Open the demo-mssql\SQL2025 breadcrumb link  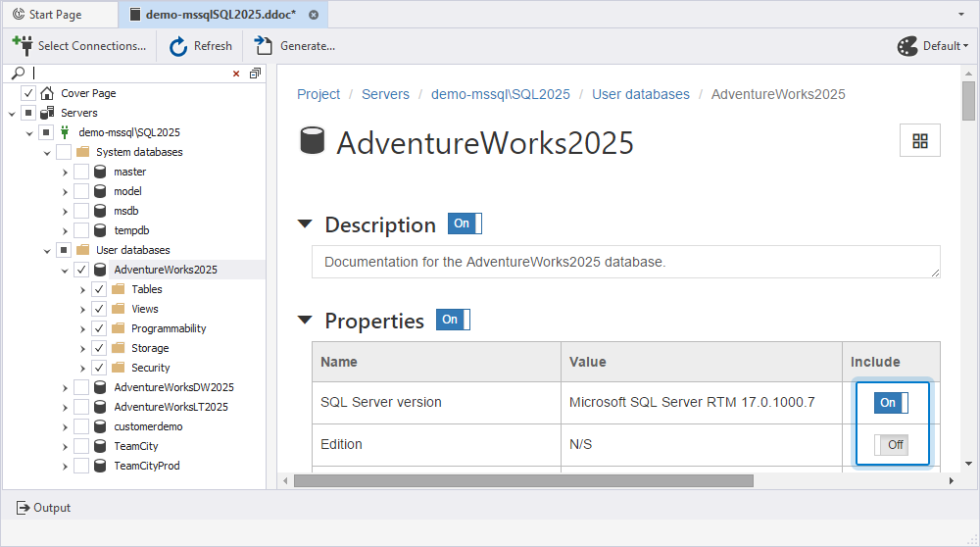(x=501, y=94)
